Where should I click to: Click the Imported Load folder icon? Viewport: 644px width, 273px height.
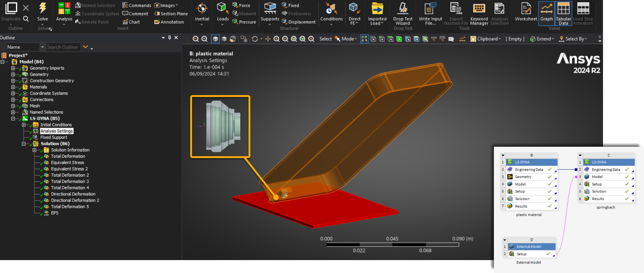coord(377,9)
